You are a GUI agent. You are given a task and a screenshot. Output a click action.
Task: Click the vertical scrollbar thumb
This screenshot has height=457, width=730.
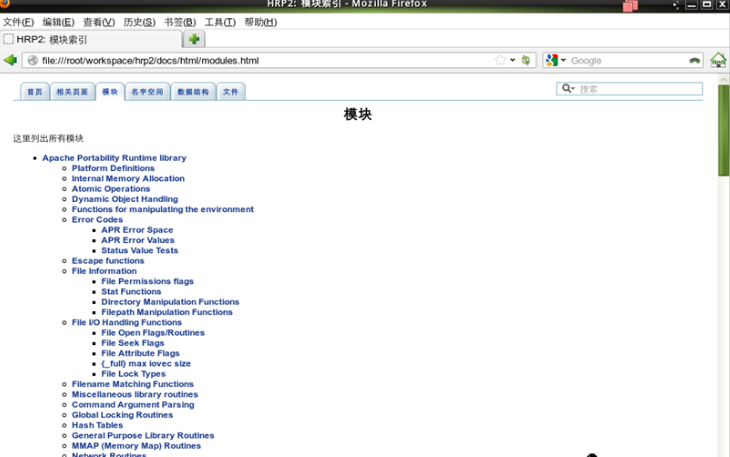coord(723,130)
